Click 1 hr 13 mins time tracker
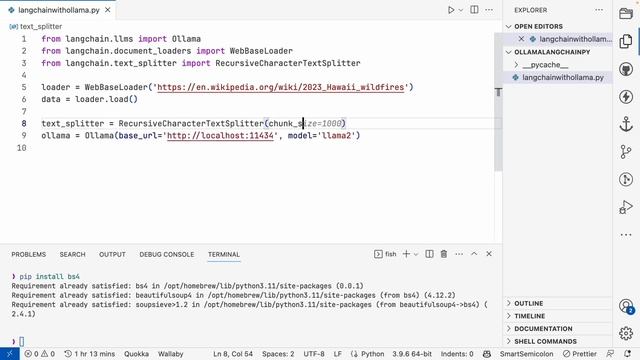 90,354
